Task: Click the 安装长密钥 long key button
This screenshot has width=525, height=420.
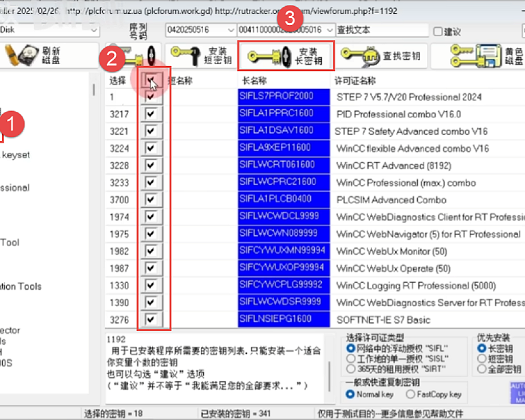Action: click(x=286, y=56)
